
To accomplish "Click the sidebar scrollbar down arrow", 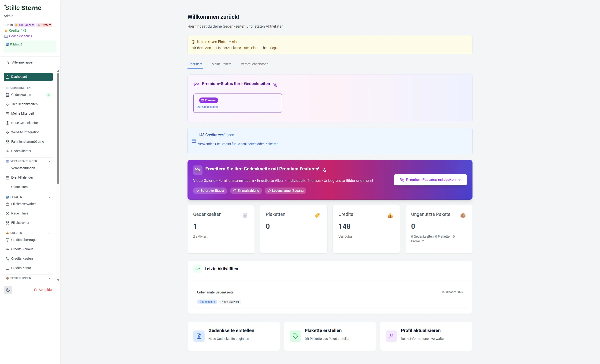I will (58, 280).
